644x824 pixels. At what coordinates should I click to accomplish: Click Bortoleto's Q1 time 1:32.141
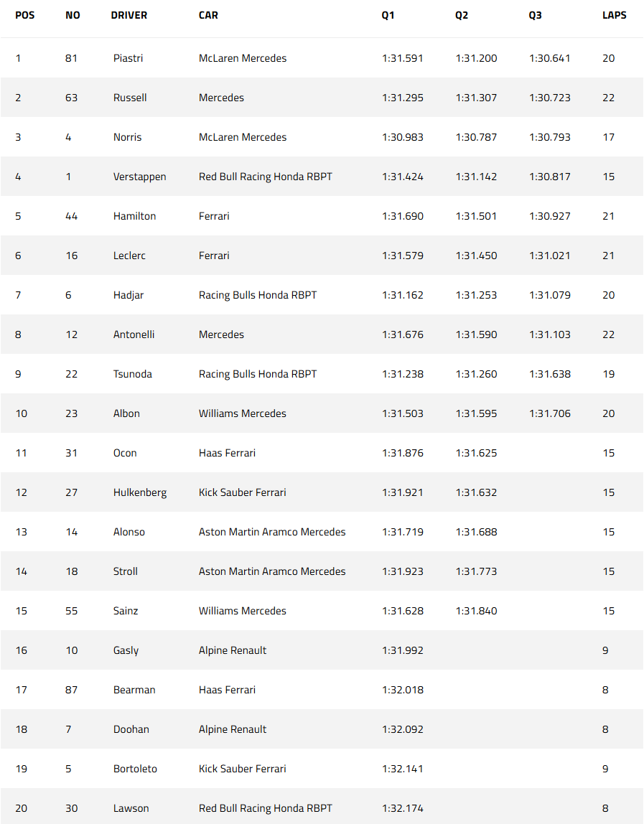[402, 769]
